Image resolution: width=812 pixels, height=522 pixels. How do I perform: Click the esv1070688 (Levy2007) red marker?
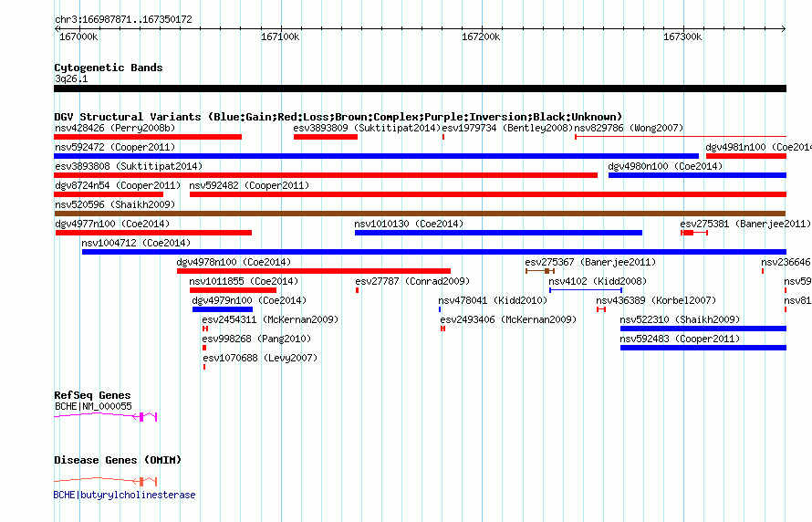[x=204, y=367]
